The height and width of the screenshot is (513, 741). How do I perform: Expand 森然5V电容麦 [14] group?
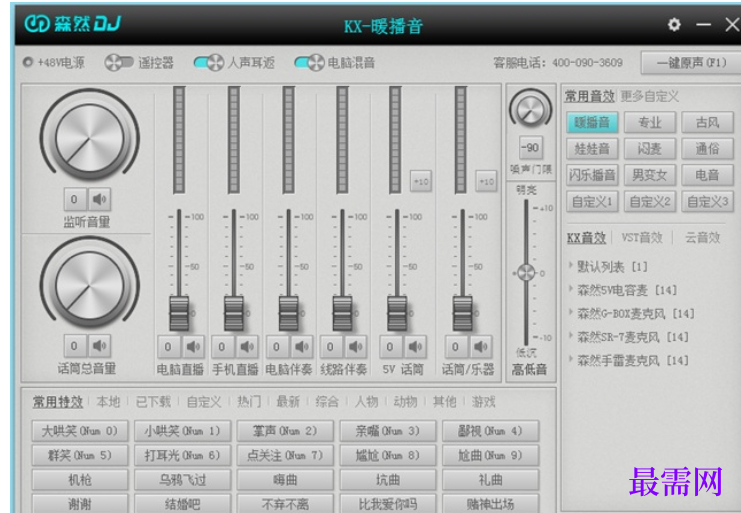tap(571, 289)
